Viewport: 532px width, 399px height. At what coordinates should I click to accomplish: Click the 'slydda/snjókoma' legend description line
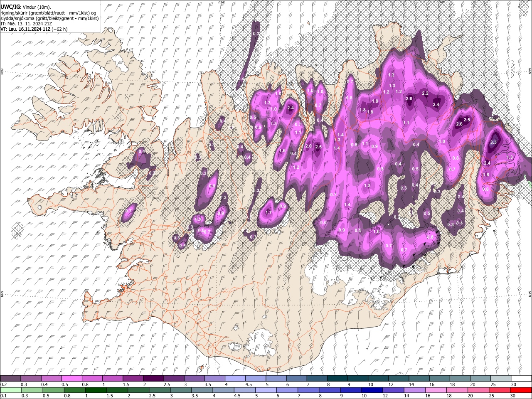(50, 18)
